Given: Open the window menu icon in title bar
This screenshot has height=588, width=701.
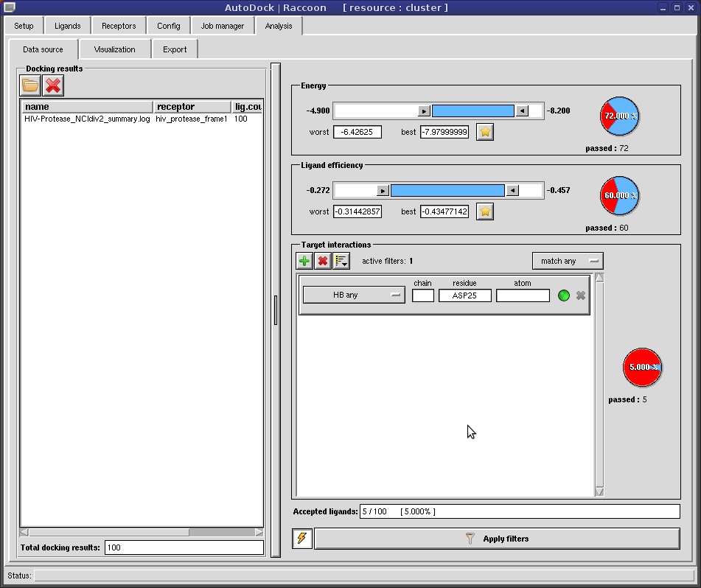Looking at the screenshot, I should pyautogui.click(x=10, y=7).
